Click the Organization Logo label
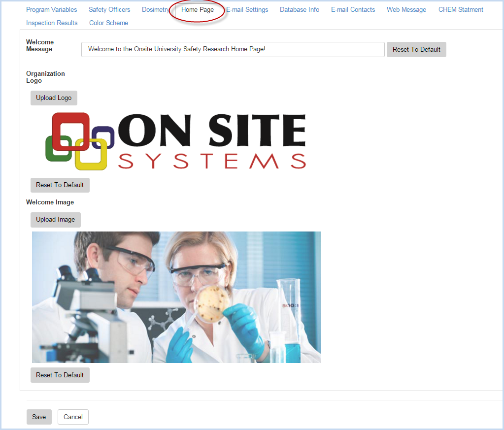The image size is (504, 430). pyautogui.click(x=45, y=77)
